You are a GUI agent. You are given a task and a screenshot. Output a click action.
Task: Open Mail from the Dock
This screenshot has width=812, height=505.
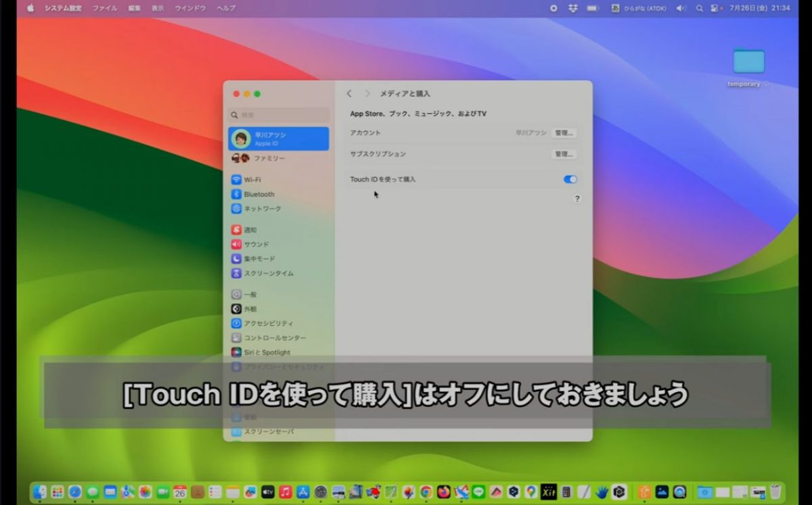coord(110,492)
